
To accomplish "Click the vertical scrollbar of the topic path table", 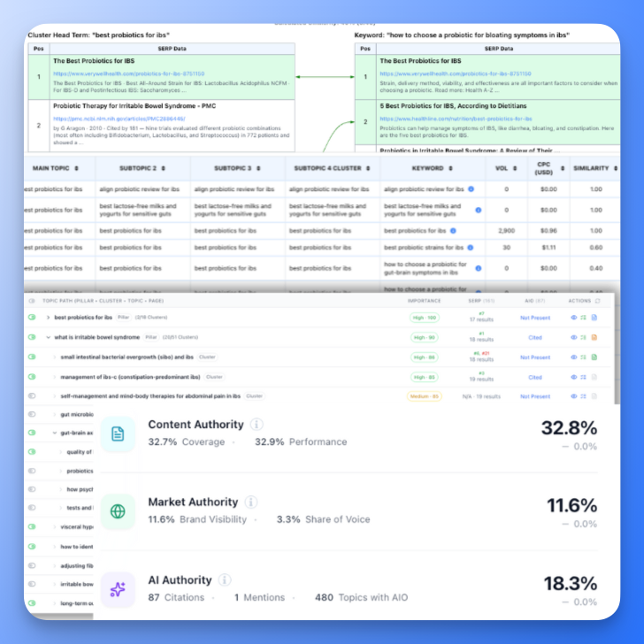I will 617,349.
